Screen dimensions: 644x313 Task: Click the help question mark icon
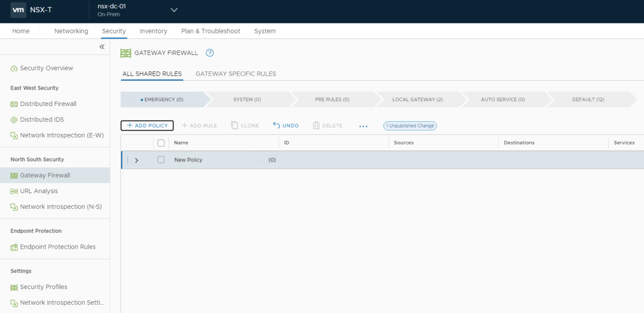pos(210,53)
